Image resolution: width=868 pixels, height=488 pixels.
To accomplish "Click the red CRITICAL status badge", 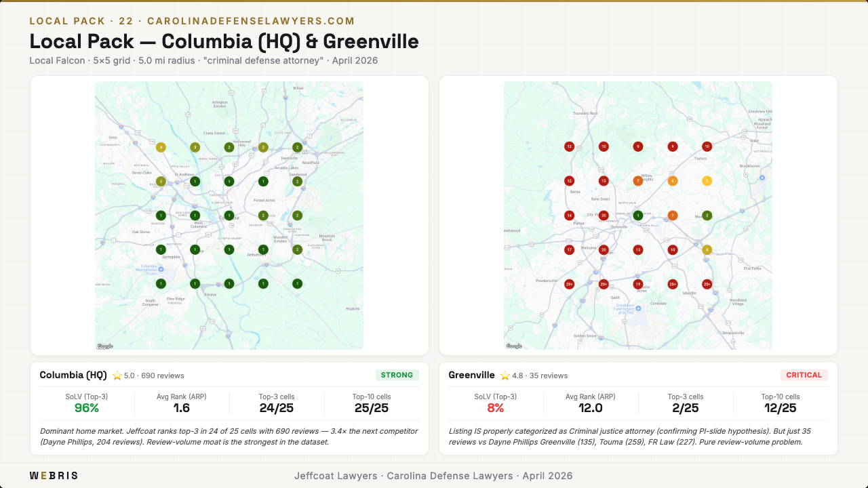I will click(804, 375).
